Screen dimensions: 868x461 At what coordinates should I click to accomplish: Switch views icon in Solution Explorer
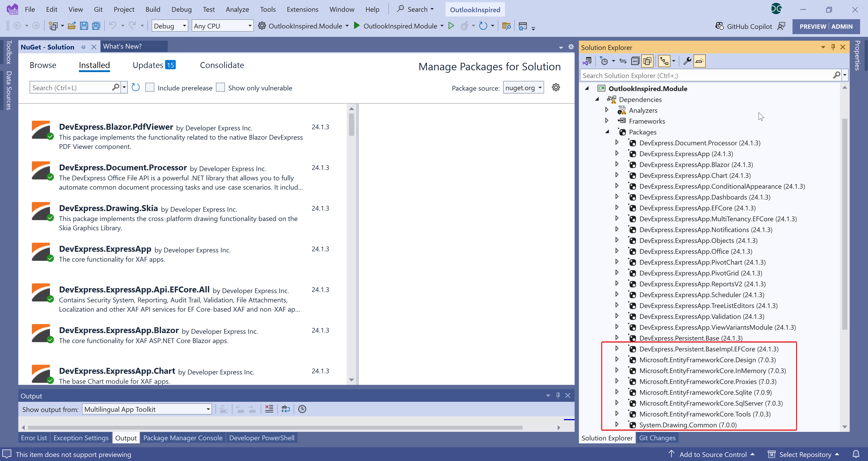point(587,61)
